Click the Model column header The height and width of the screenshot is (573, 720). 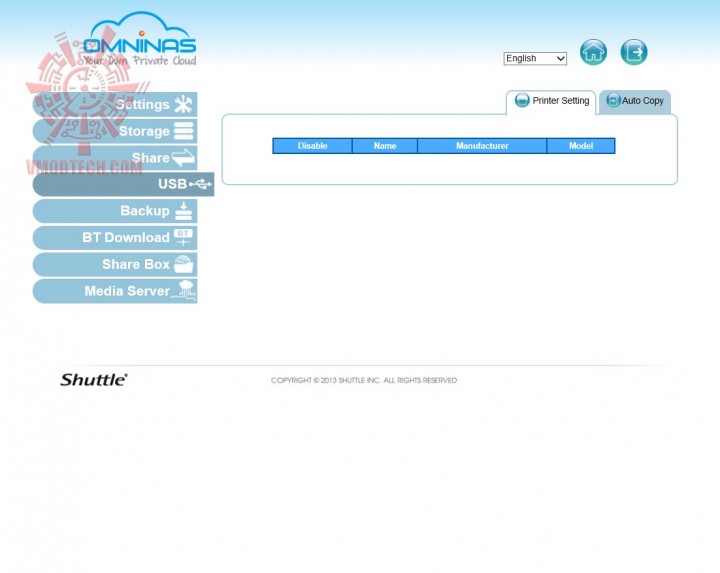[x=581, y=146]
